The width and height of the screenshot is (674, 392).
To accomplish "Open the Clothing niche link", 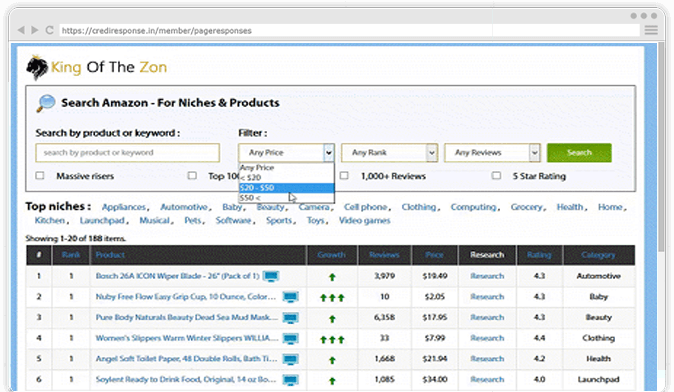I will [419, 207].
